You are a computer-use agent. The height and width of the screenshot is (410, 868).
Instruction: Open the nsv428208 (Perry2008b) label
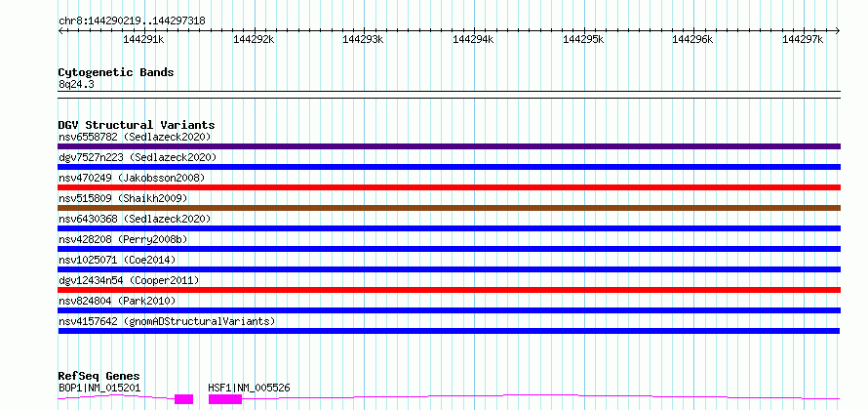123,239
